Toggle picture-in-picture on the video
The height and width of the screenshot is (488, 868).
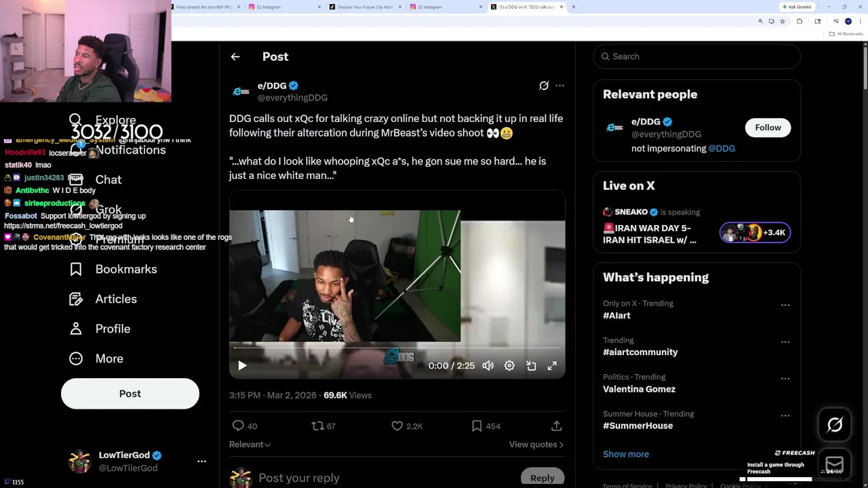tap(531, 365)
